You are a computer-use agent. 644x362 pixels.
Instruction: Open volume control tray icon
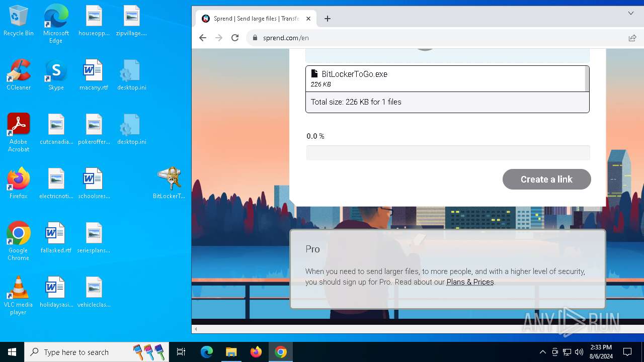click(579, 352)
